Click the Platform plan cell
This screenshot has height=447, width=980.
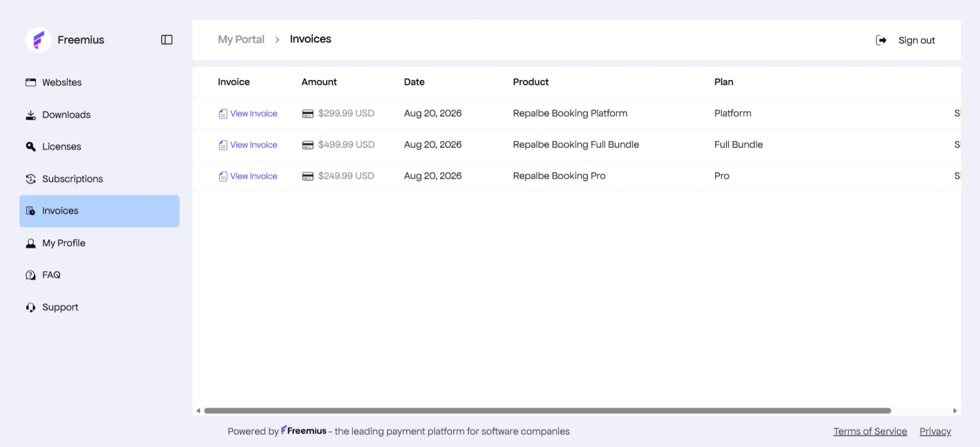pyautogui.click(x=733, y=113)
